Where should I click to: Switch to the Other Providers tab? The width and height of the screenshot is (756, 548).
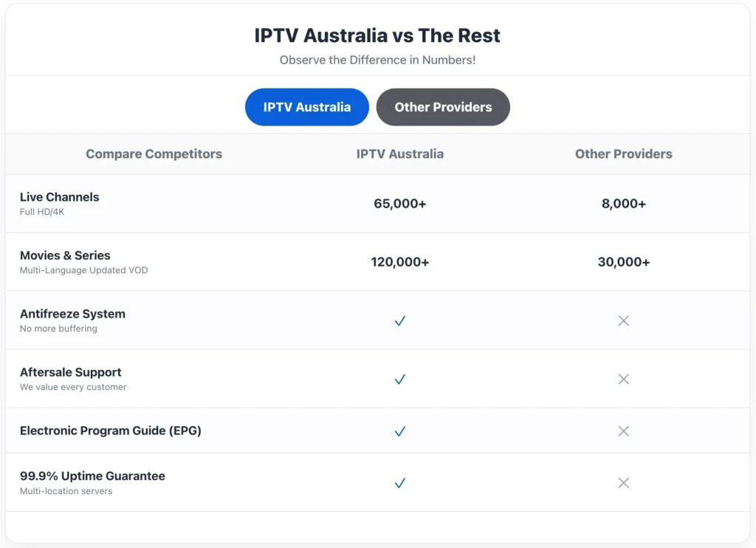pos(443,107)
